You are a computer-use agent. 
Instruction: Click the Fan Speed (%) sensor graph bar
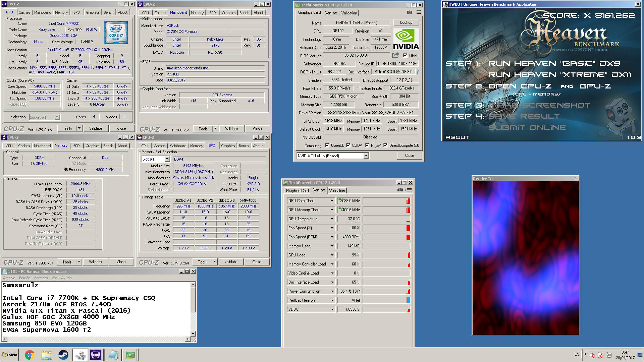pyautogui.click(x=386, y=228)
